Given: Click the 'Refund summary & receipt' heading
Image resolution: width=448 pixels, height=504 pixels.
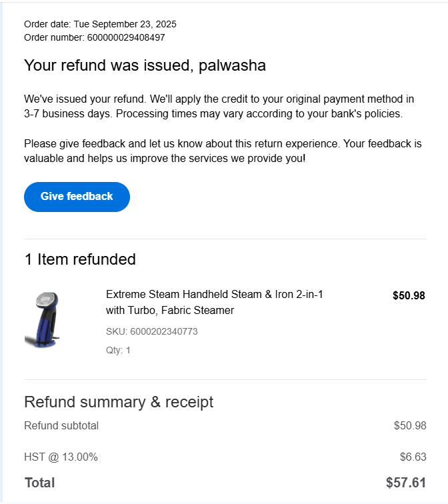Looking at the screenshot, I should [x=119, y=402].
